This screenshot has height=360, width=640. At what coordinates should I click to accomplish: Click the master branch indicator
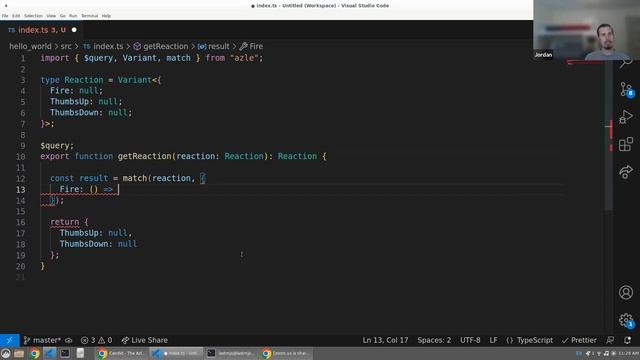[x=42, y=340]
